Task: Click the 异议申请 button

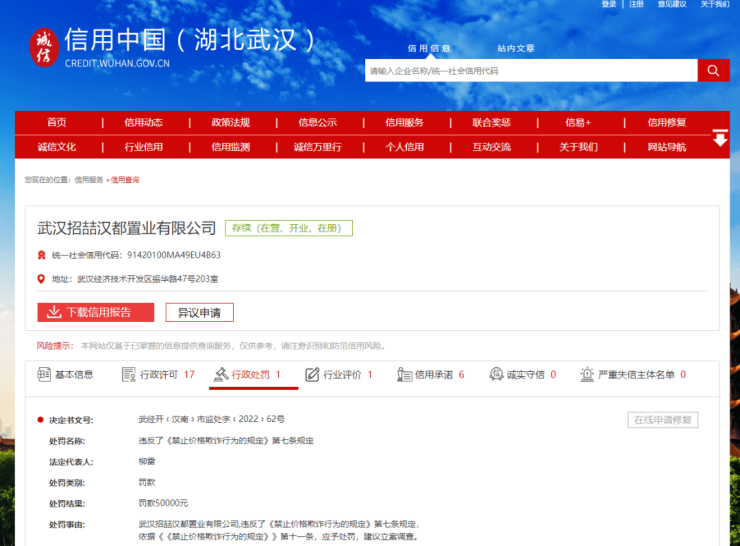Action: click(199, 312)
